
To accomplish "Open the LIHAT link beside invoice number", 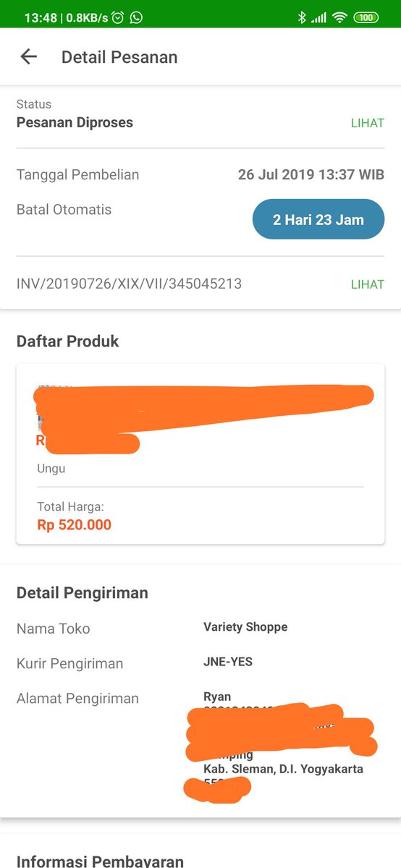I will pos(367,284).
